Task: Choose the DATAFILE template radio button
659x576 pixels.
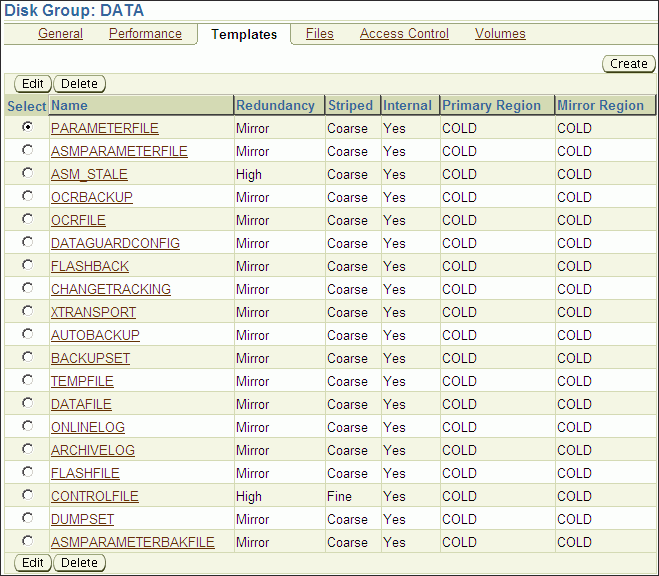Action: pos(27,403)
